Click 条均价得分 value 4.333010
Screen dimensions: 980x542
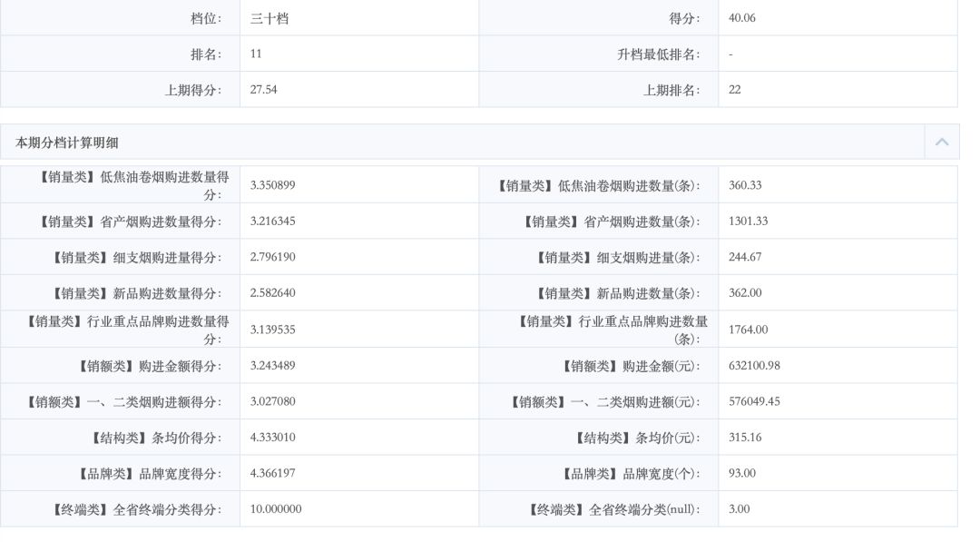point(272,438)
